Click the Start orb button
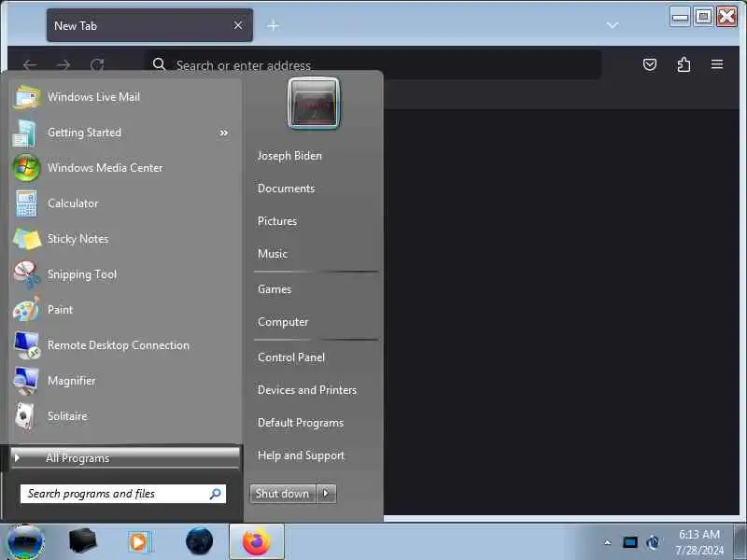Screen dimensions: 747x560 tap(26, 542)
